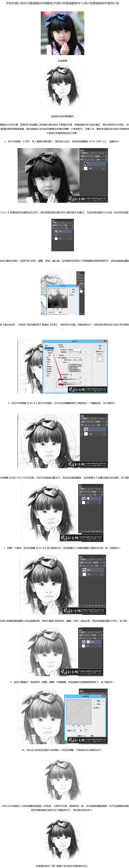Click angle dial in Motion Blur dialog
Screen dimensions: 129x868
(86, 731)
